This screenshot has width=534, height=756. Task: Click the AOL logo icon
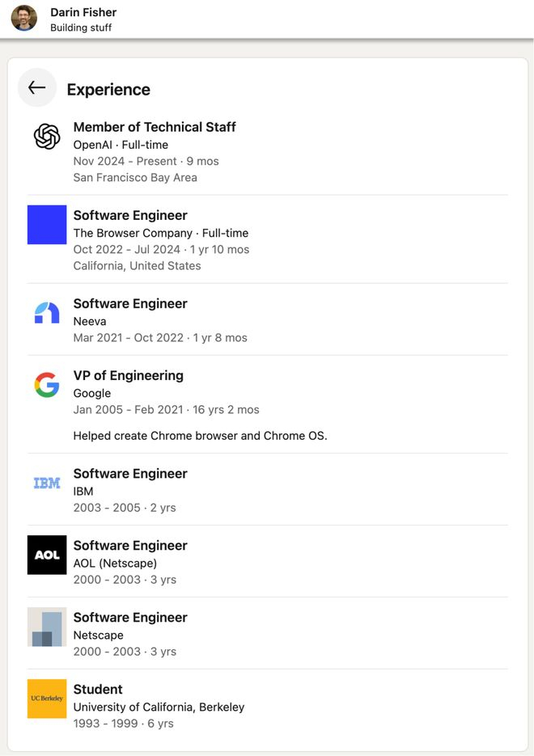[x=47, y=555]
